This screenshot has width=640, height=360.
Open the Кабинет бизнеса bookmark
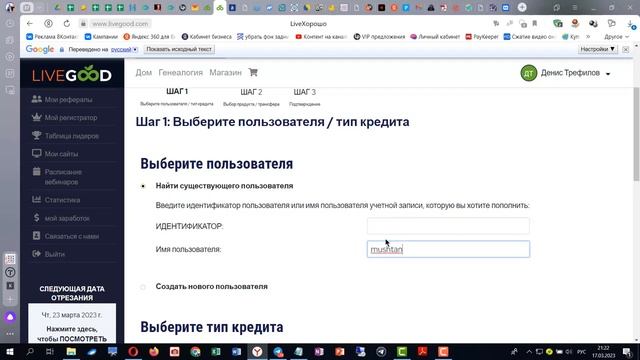(206, 37)
